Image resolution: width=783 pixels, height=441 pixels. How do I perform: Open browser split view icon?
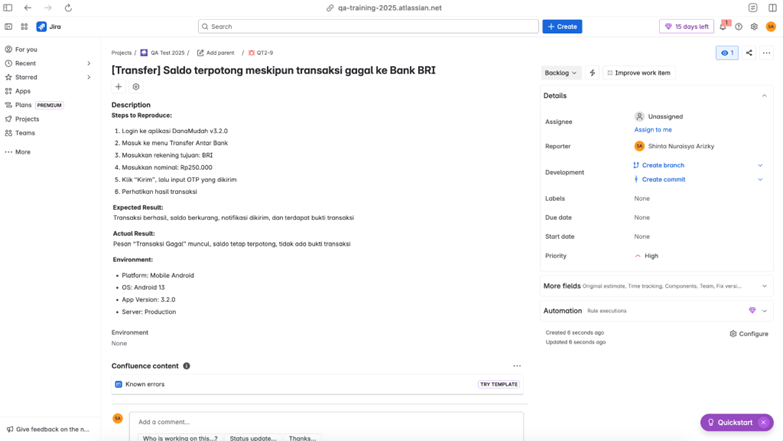point(773,7)
